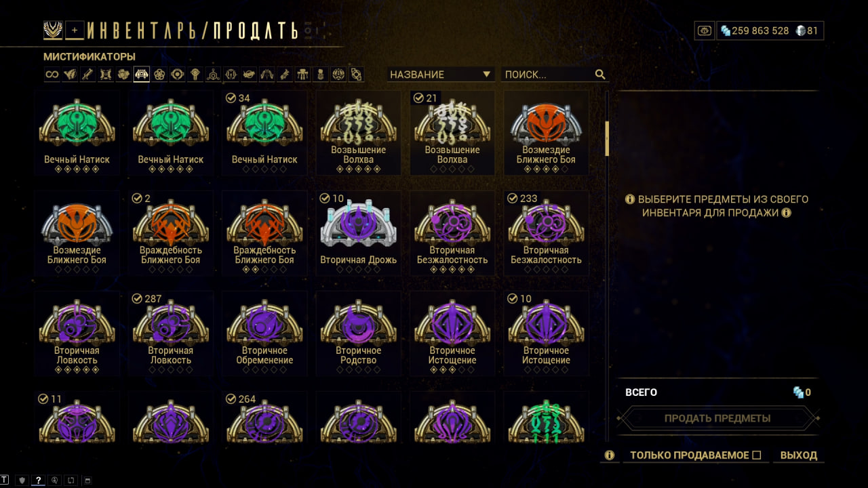Click the info icon next to Только продаваемое
This screenshot has width=868, height=488.
[x=609, y=455]
